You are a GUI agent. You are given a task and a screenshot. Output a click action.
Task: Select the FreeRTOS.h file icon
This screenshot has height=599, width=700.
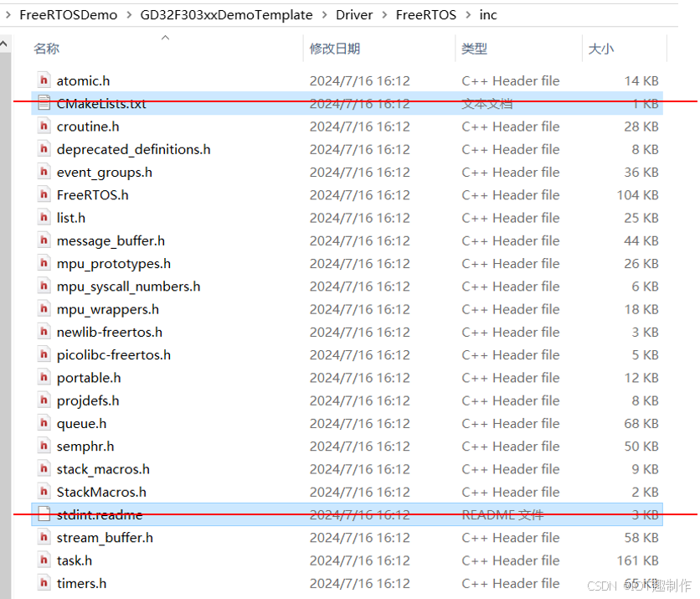[x=44, y=194]
